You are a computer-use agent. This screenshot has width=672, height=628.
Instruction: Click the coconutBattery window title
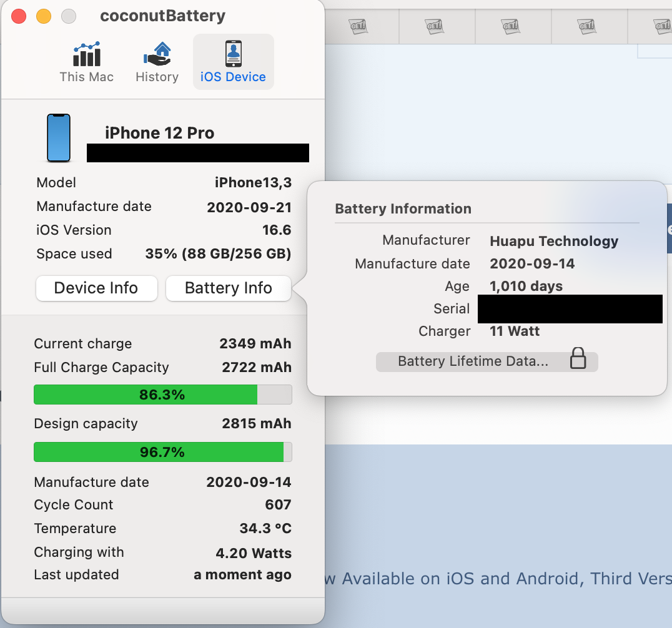coord(163,16)
